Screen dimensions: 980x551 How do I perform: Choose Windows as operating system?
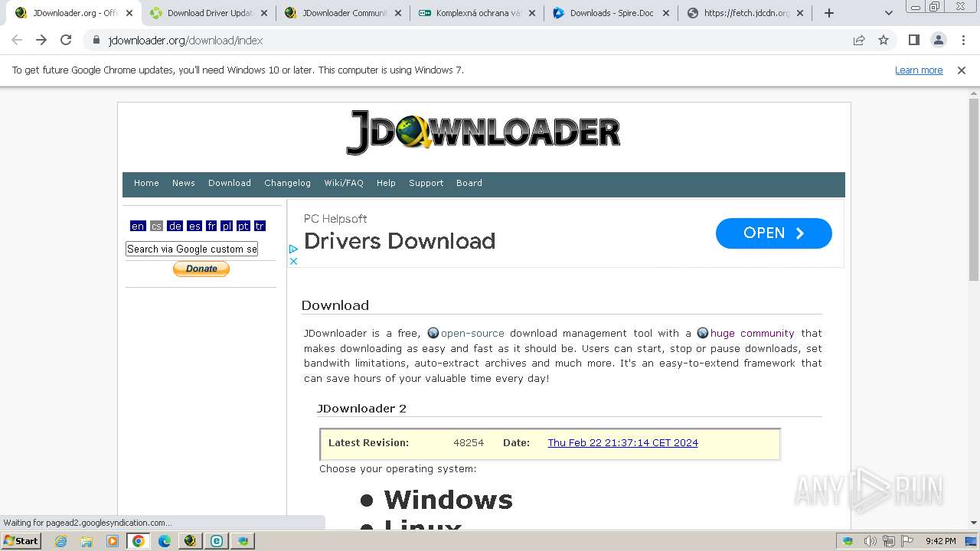448,500
